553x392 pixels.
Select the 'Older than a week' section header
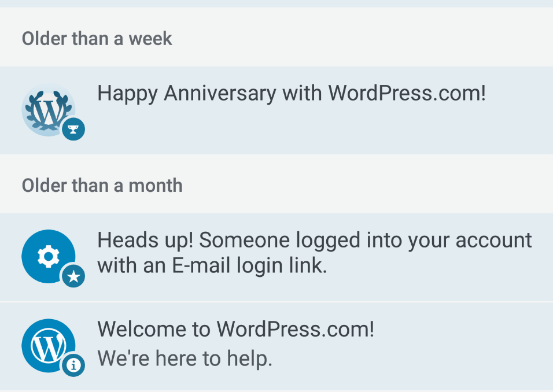[97, 39]
